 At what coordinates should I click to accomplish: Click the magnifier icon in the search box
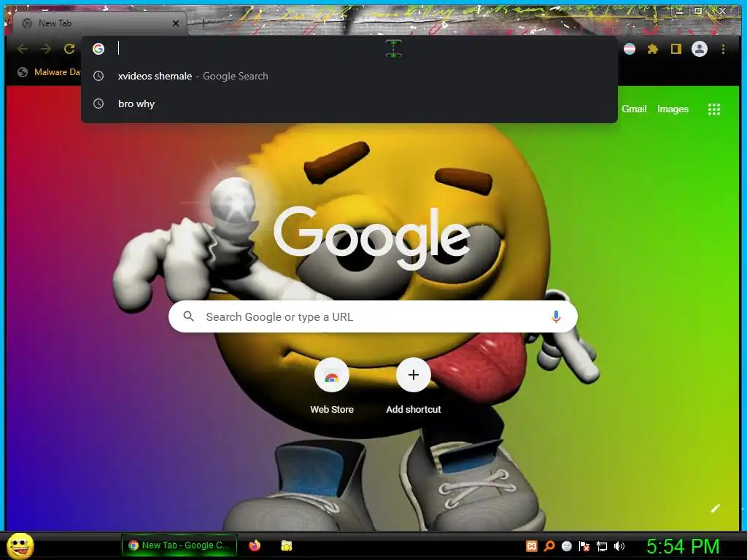point(189,316)
